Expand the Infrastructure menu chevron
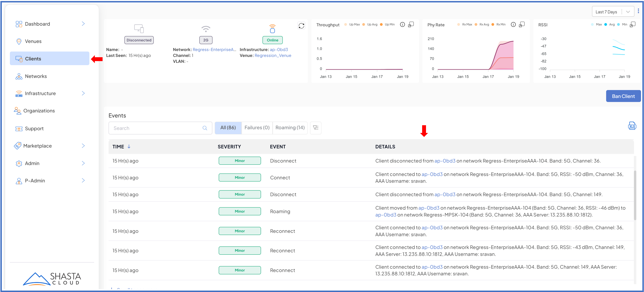This screenshot has width=644, height=292. (83, 93)
